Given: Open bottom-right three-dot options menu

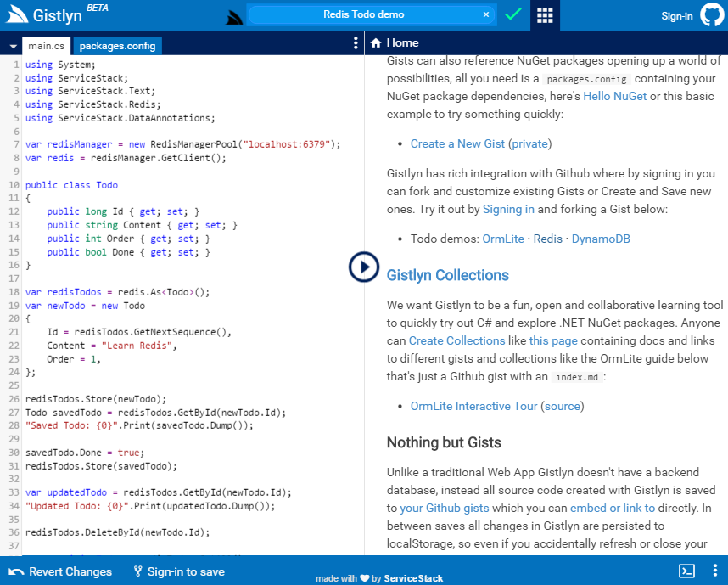Looking at the screenshot, I should pyautogui.click(x=715, y=571).
